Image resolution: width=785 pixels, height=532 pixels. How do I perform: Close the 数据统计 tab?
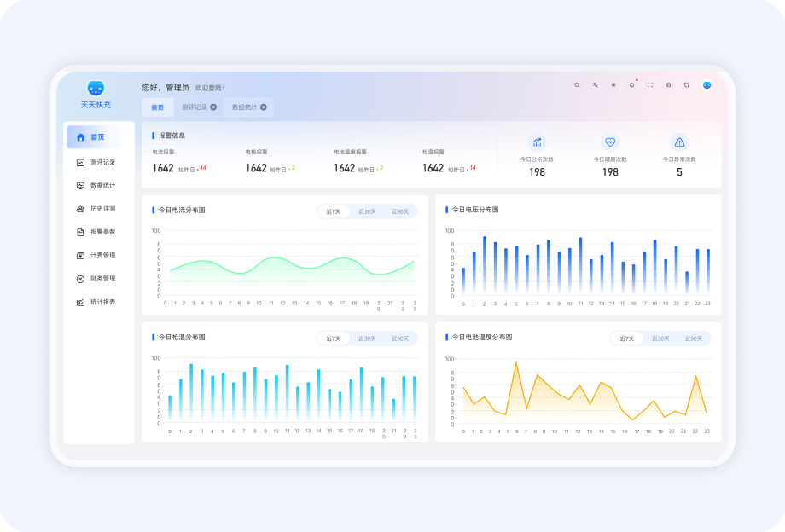point(264,107)
